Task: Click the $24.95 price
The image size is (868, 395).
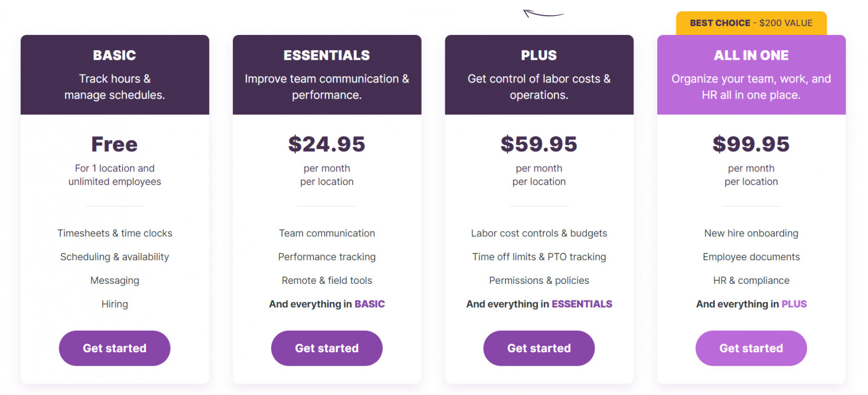Action: 327,144
